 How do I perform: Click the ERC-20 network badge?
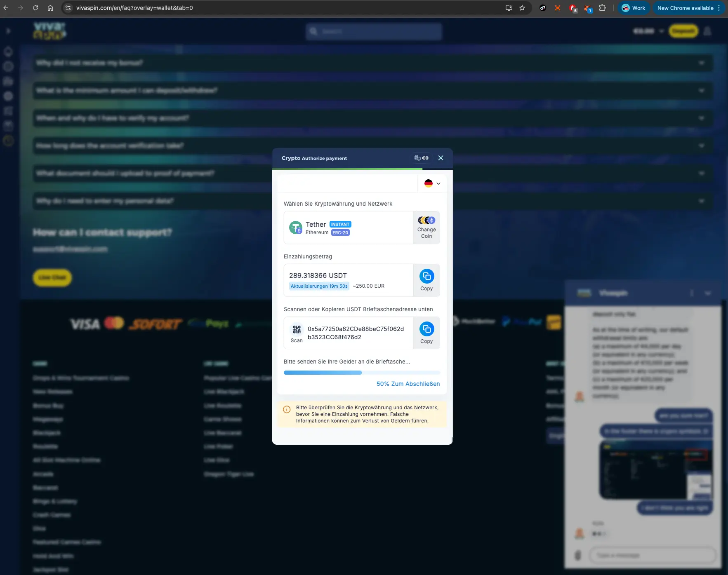(340, 232)
